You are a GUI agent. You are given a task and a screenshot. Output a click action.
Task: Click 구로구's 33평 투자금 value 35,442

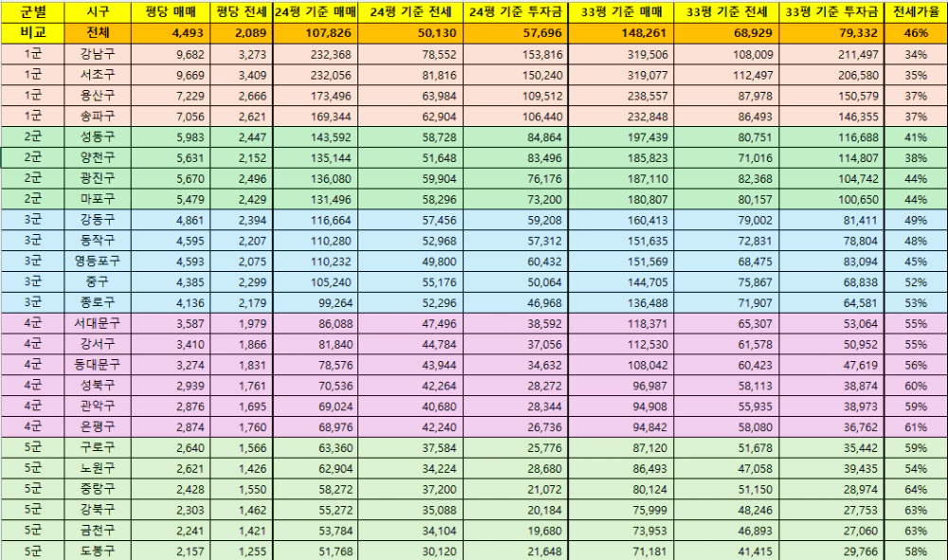[x=831, y=447]
